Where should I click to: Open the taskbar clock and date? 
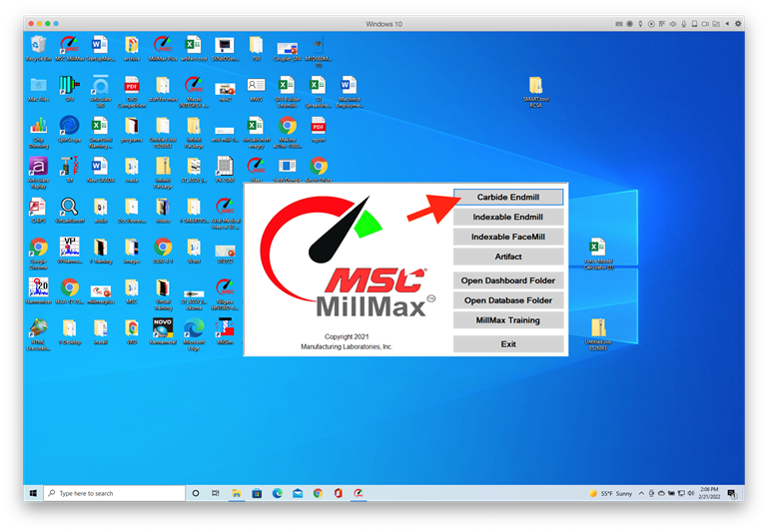click(x=709, y=493)
